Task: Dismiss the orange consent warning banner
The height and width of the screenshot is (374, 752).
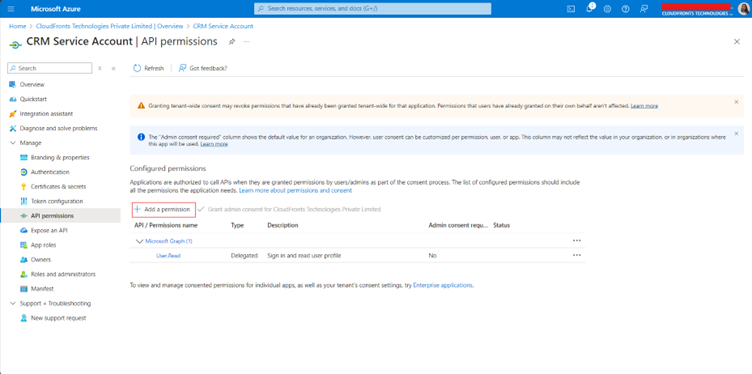Action: tap(736, 102)
